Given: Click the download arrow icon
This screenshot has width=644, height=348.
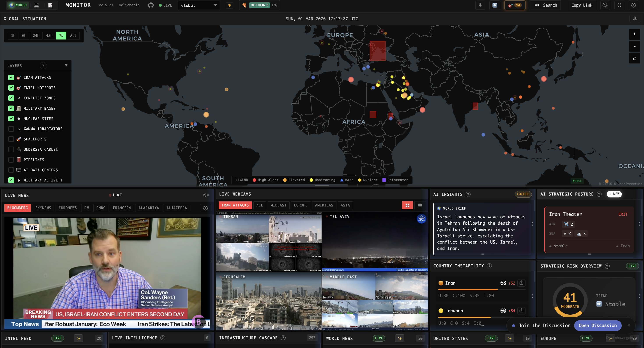Looking at the screenshot, I should coord(480,5).
